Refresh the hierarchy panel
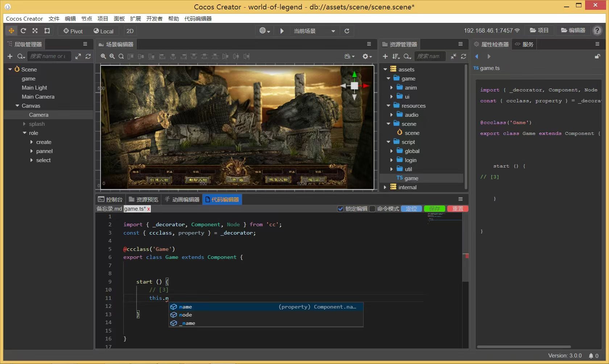 pyautogui.click(x=88, y=56)
